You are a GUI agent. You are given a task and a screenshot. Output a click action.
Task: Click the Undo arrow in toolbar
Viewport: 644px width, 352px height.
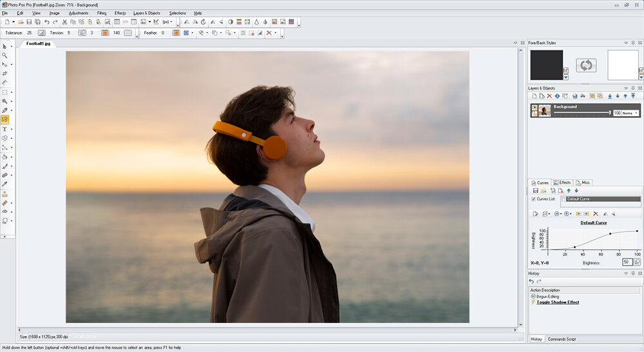[46, 22]
